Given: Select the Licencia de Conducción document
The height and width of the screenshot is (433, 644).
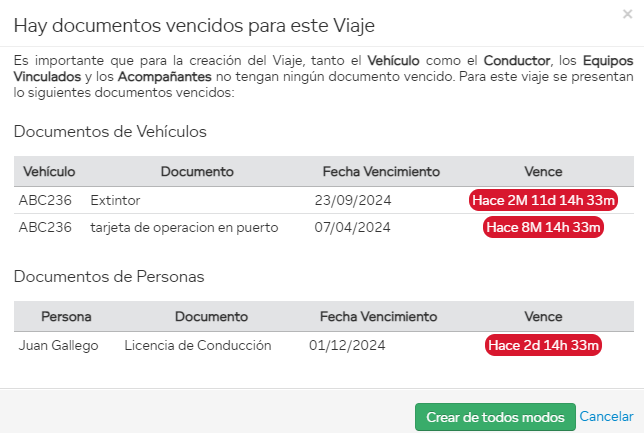Looking at the screenshot, I should pos(198,346).
